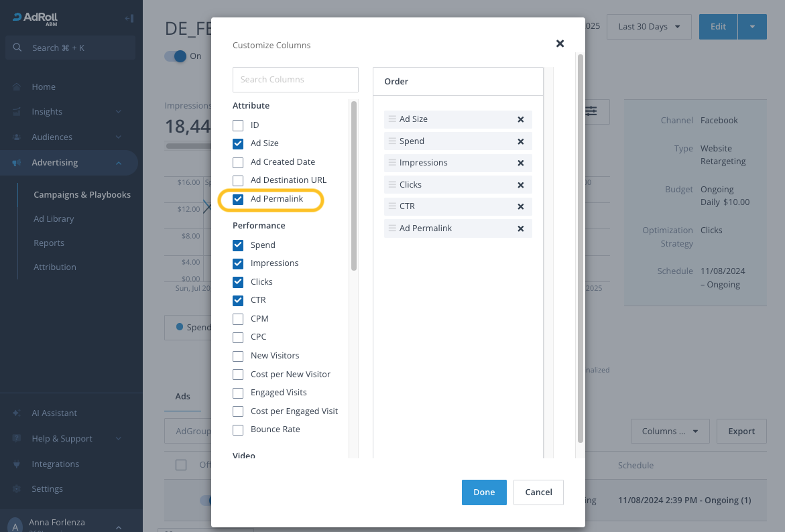Click the Done button

pyautogui.click(x=484, y=492)
